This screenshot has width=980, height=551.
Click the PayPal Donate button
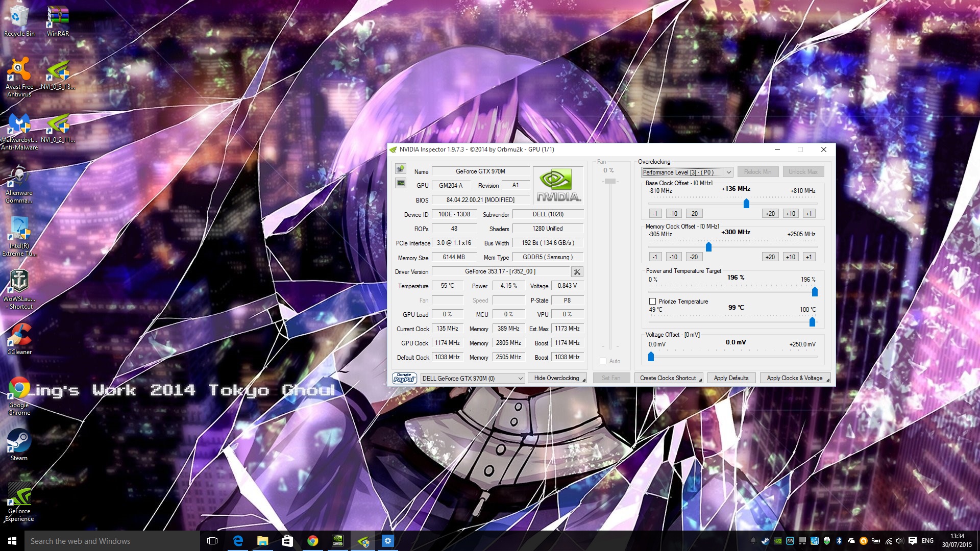click(404, 378)
